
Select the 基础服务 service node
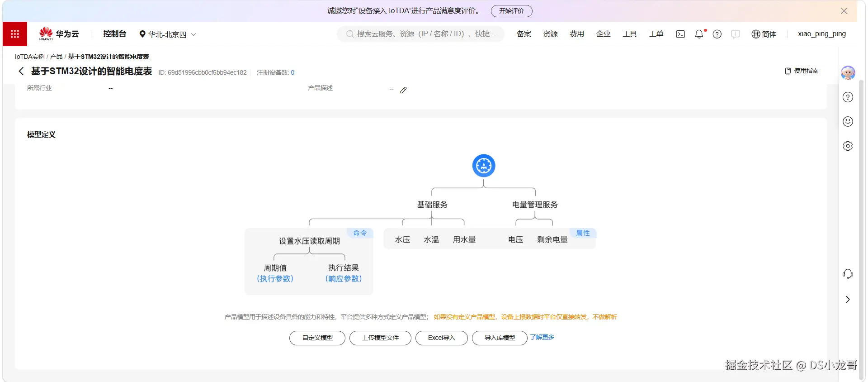tap(432, 205)
